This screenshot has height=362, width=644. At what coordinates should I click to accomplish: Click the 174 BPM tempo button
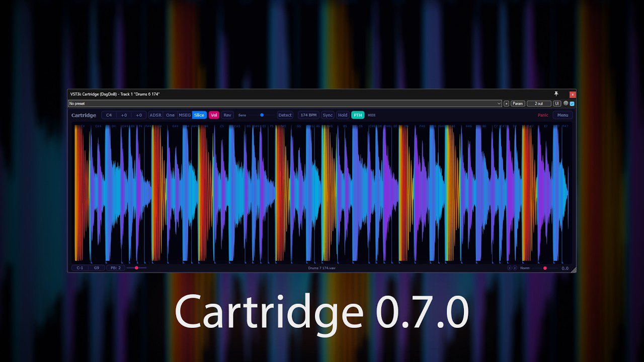308,115
